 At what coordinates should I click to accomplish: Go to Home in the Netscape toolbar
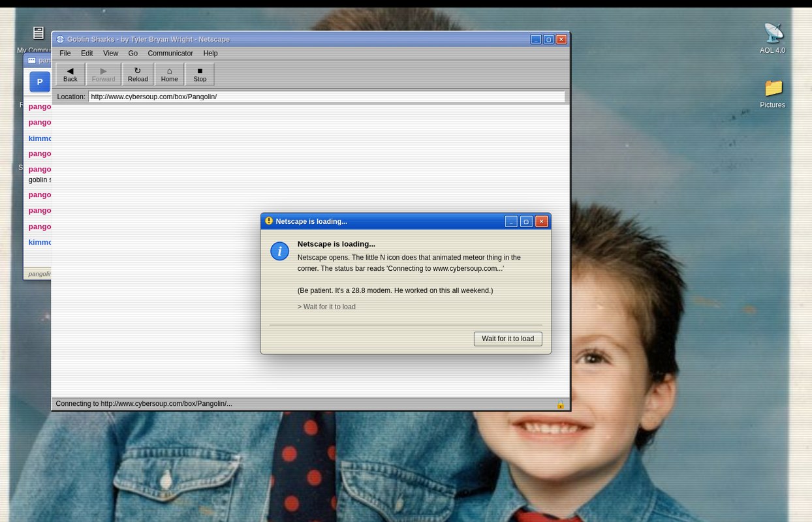[x=169, y=74]
